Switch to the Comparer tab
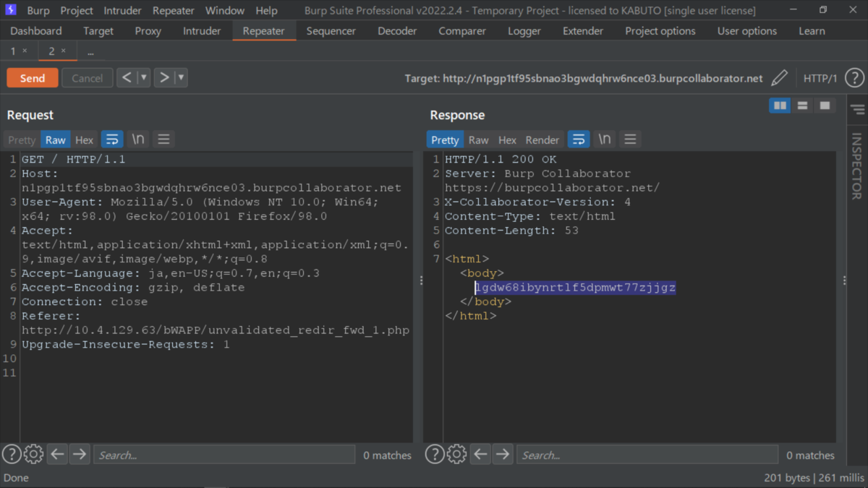 click(x=462, y=31)
